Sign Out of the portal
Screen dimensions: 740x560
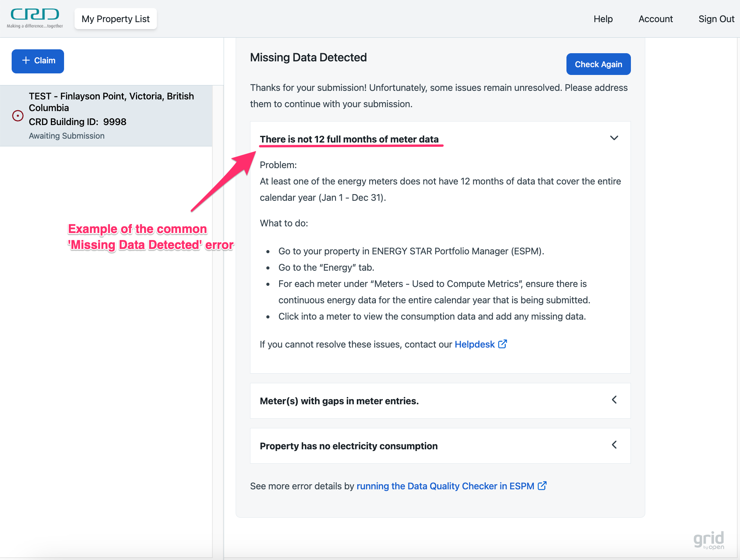(x=716, y=19)
